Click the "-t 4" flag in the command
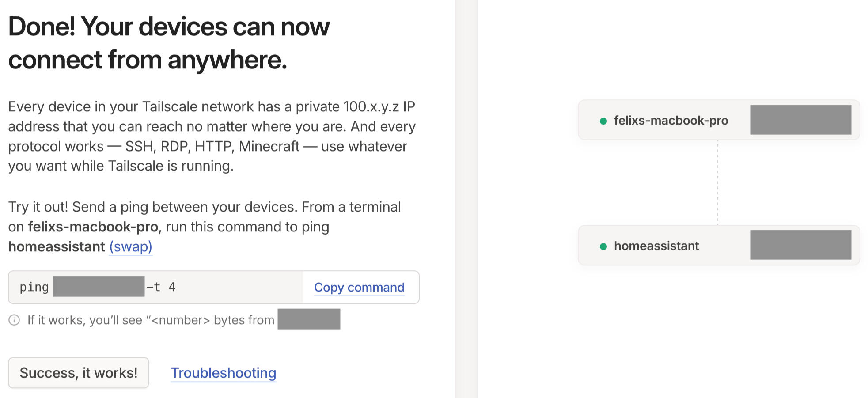The height and width of the screenshot is (398, 868). point(161,287)
